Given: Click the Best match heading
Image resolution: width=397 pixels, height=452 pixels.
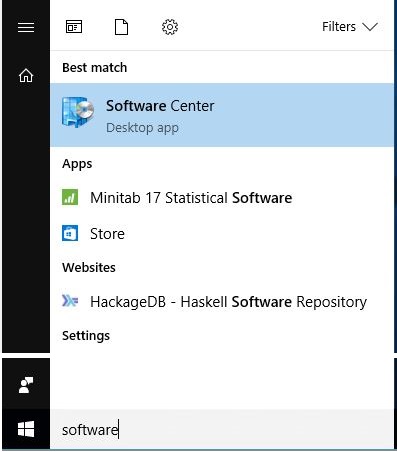Looking at the screenshot, I should point(95,68).
